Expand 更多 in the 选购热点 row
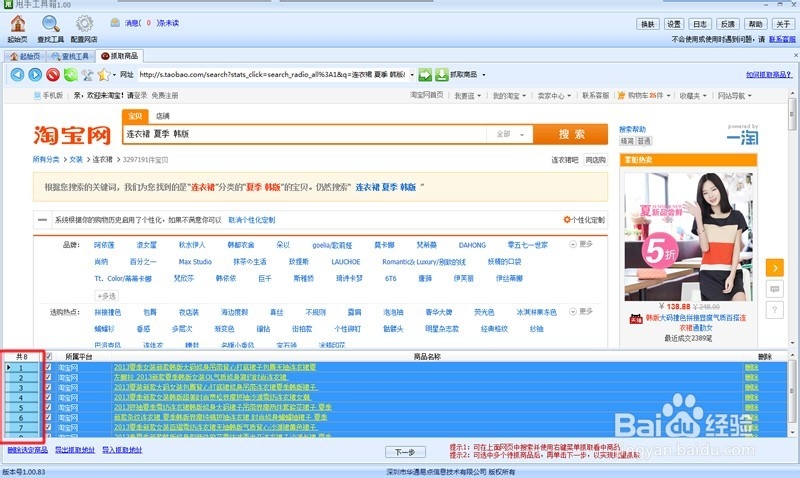This screenshot has height=478, width=800. [x=581, y=311]
